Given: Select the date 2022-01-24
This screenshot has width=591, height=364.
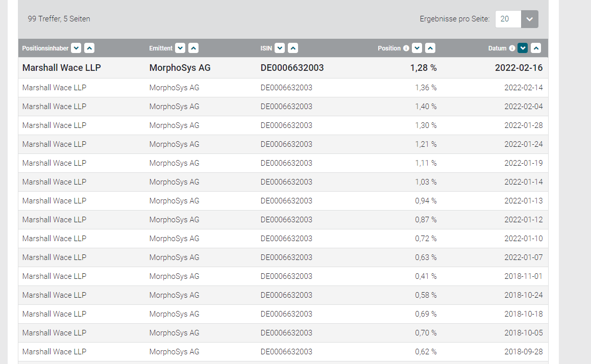Looking at the screenshot, I should [x=524, y=144].
